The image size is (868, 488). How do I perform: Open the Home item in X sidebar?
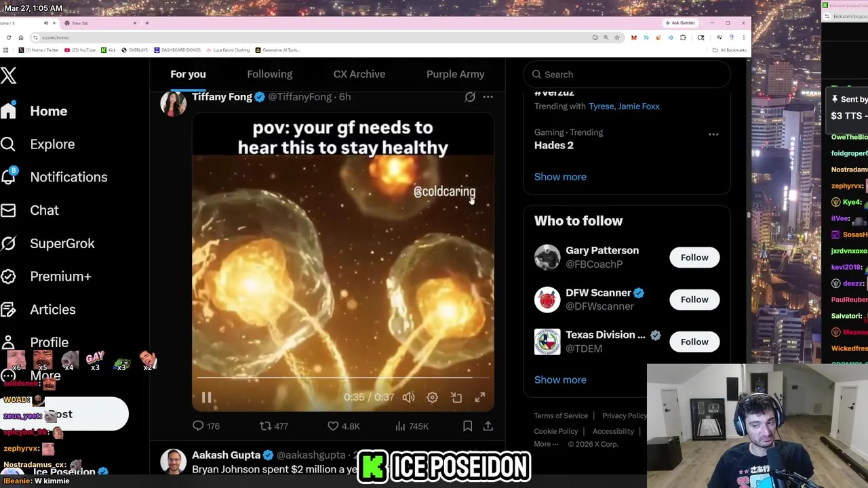click(48, 111)
